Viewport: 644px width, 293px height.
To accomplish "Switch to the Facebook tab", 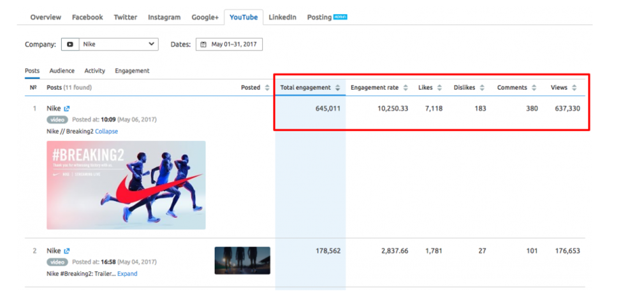I will [87, 17].
